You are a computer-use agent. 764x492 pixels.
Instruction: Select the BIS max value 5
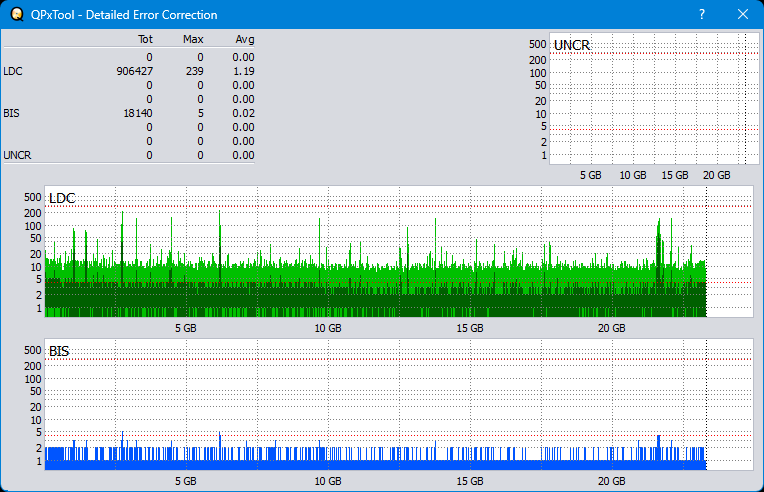click(x=200, y=114)
